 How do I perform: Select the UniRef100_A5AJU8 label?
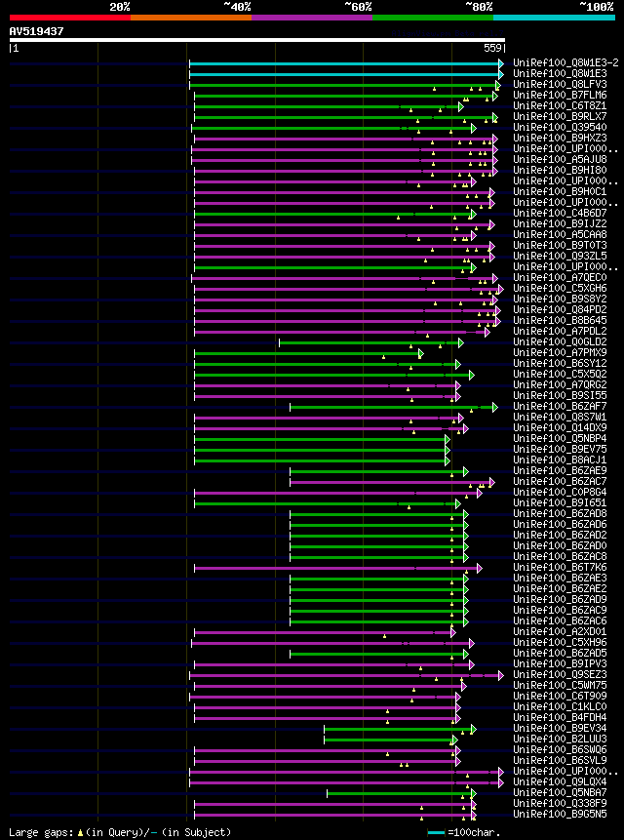tap(561, 160)
